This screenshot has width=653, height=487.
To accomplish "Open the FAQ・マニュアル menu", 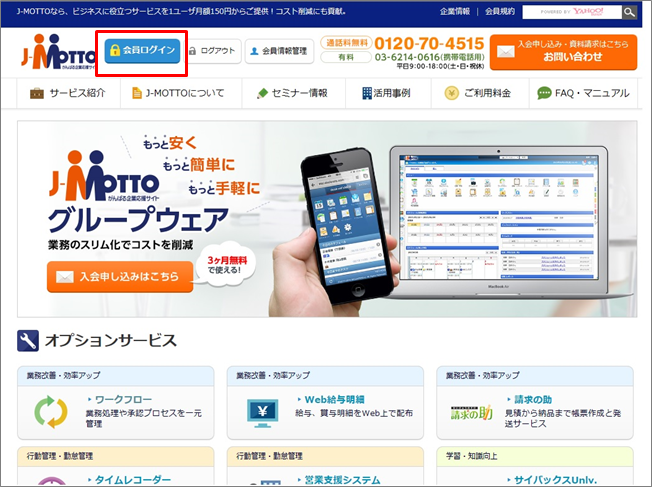I will click(583, 93).
